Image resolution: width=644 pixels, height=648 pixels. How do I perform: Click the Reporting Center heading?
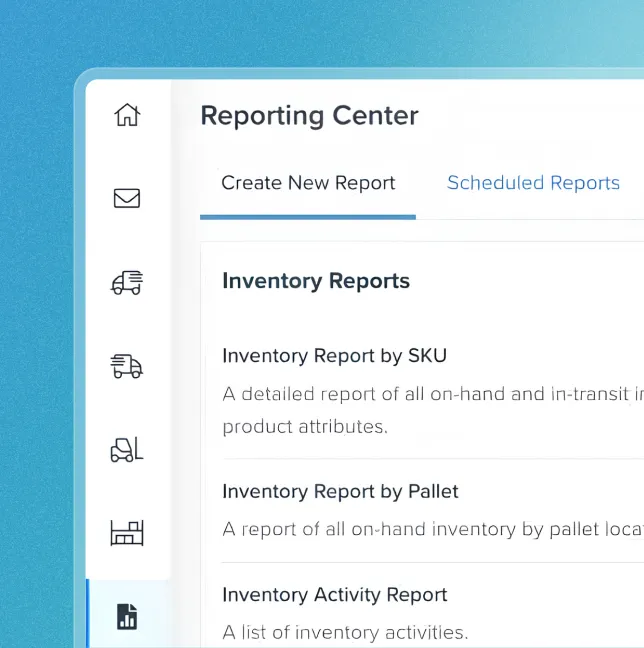pos(309,116)
